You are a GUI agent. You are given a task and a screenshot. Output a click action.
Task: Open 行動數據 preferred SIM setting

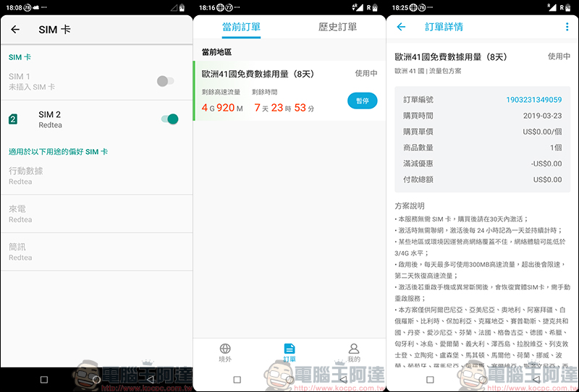tap(97, 176)
